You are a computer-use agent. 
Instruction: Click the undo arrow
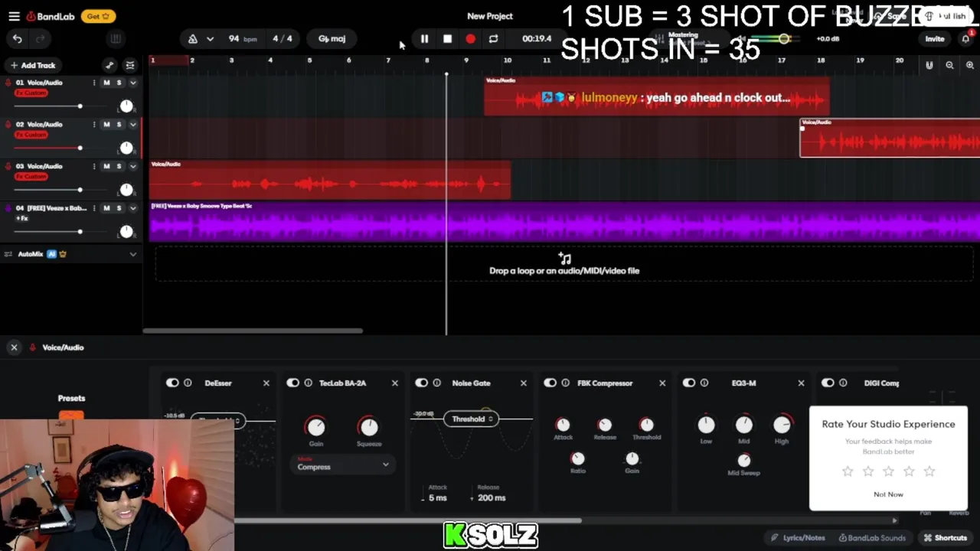18,38
